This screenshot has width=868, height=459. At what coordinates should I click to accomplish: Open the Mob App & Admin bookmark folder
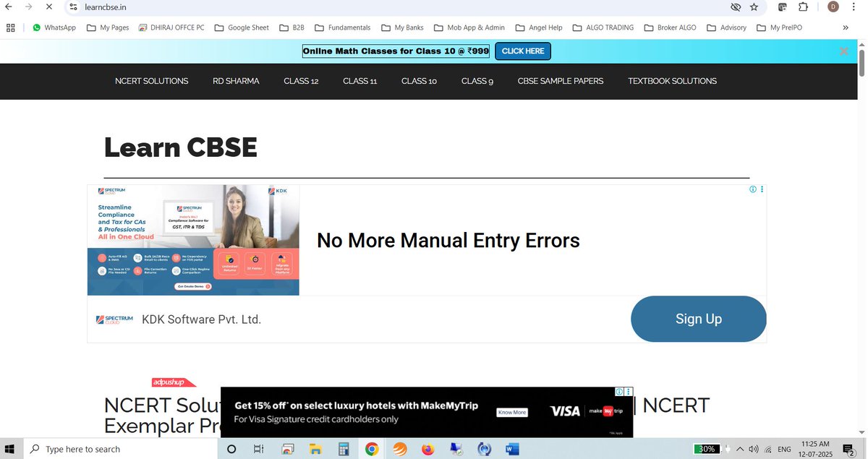click(469, 27)
